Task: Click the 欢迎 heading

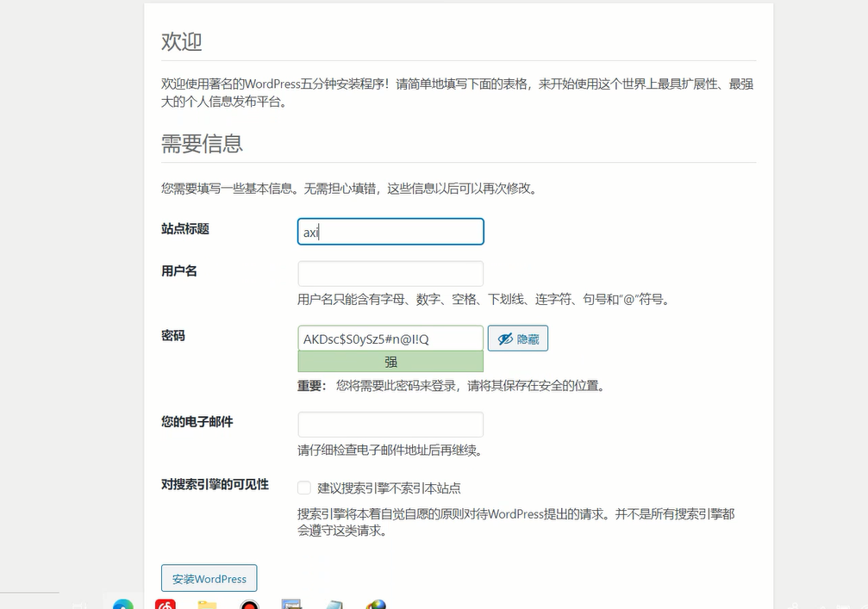Action: [x=182, y=41]
